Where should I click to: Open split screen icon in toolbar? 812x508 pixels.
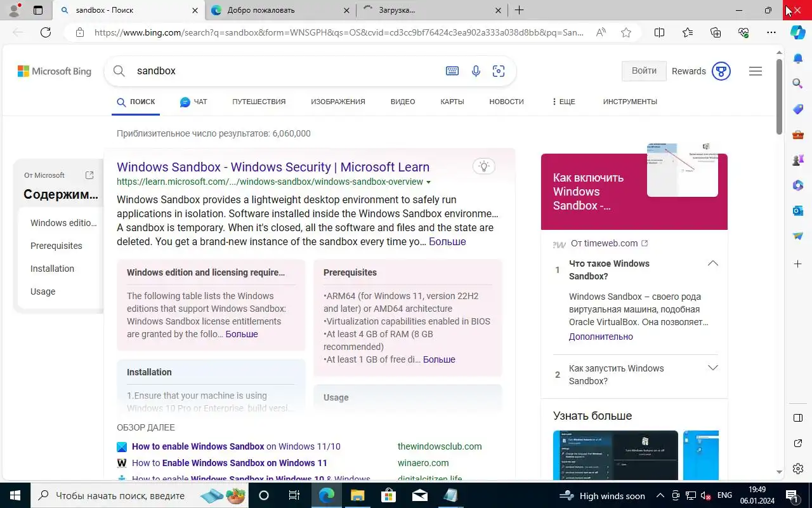(x=659, y=32)
